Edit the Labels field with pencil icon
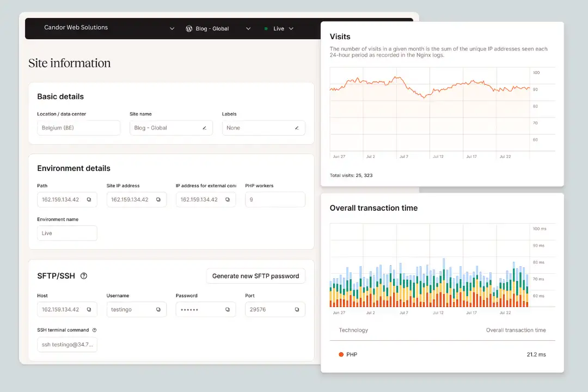Screen dimensions: 588x392 click(297, 128)
